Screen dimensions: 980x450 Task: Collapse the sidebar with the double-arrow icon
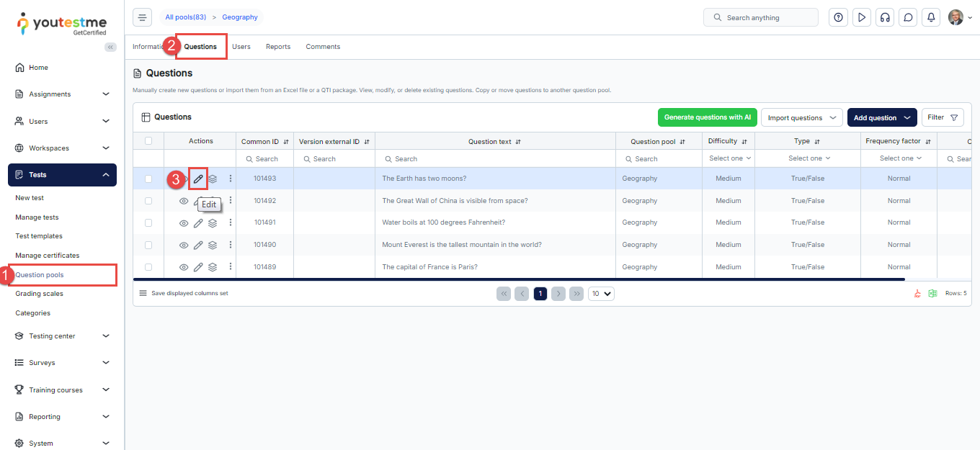[x=110, y=47]
